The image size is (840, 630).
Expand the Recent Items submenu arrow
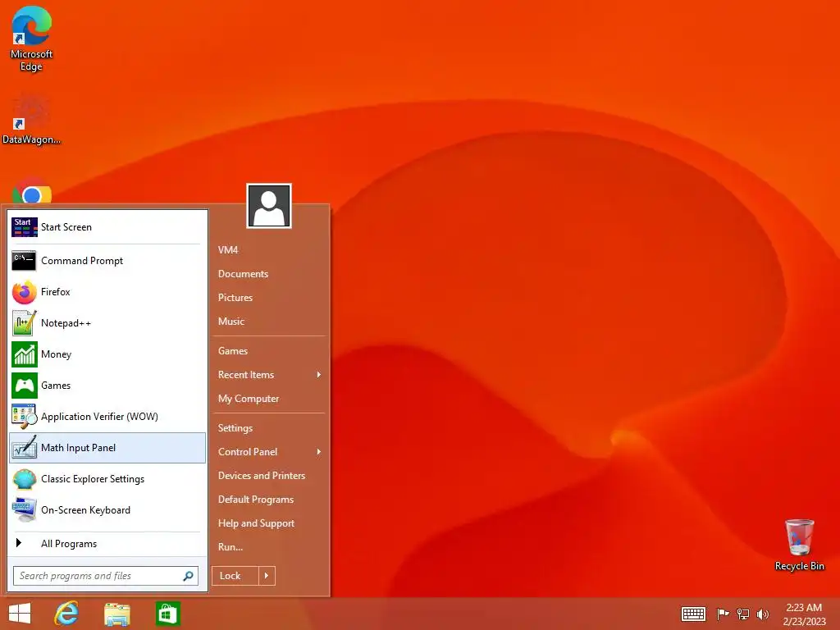click(319, 374)
